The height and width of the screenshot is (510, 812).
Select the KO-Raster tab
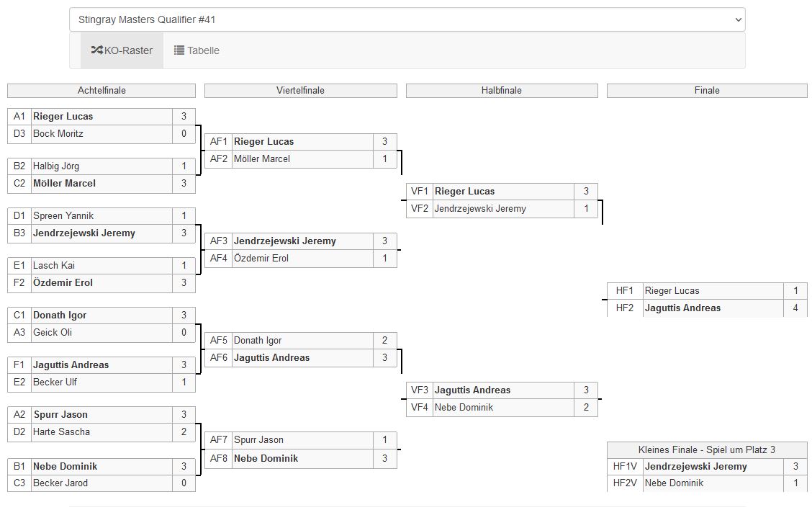click(x=122, y=50)
